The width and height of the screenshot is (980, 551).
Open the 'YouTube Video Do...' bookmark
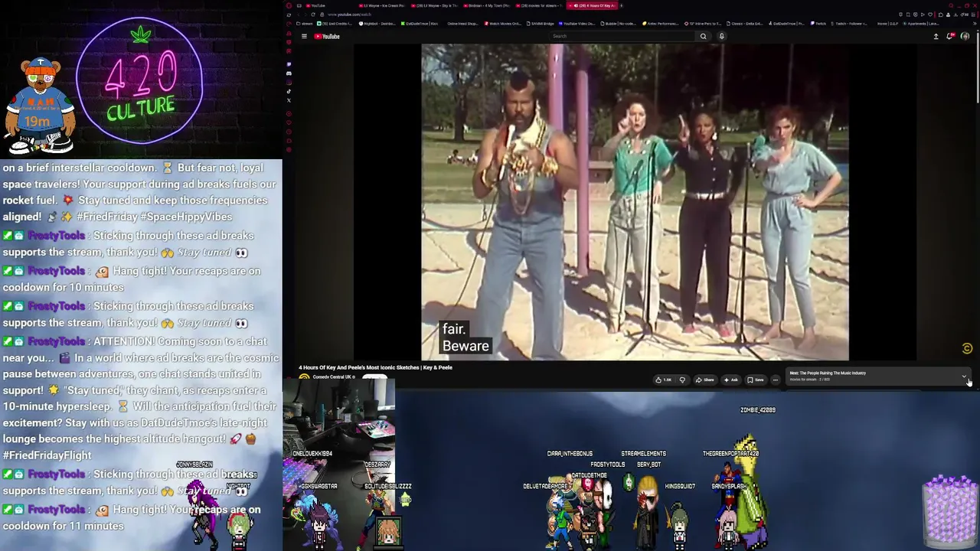577,24
